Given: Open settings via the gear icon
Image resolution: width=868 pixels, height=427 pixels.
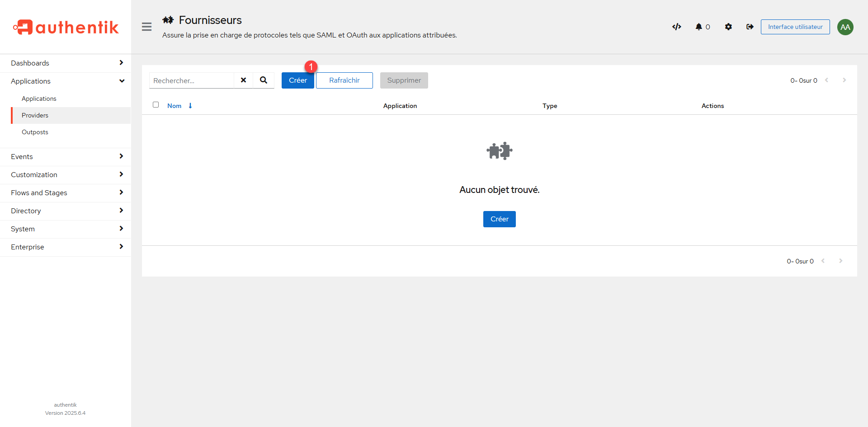Looking at the screenshot, I should click(728, 27).
